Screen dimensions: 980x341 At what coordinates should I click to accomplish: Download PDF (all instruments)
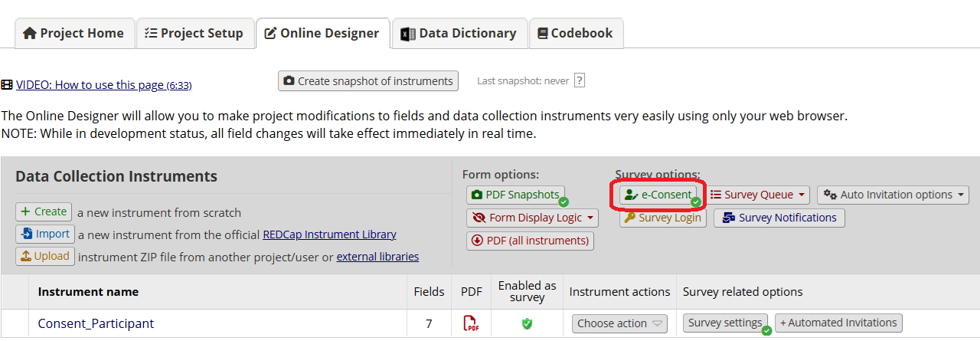click(x=530, y=241)
